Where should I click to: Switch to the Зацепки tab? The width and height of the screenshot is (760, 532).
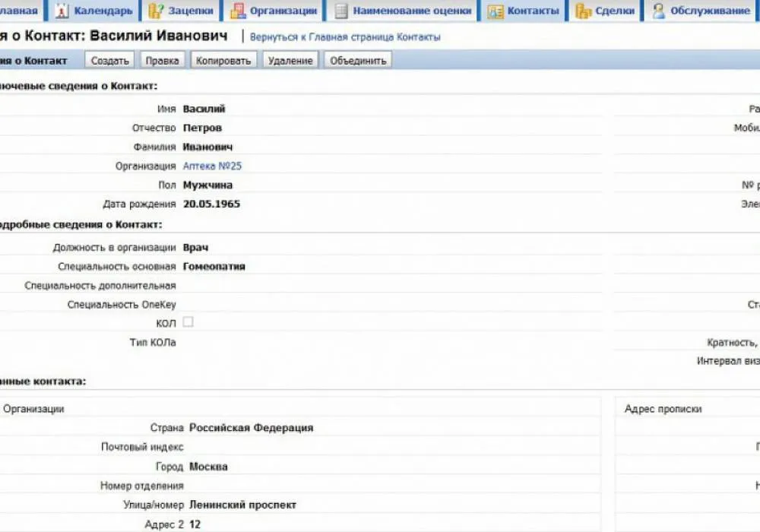point(180,10)
